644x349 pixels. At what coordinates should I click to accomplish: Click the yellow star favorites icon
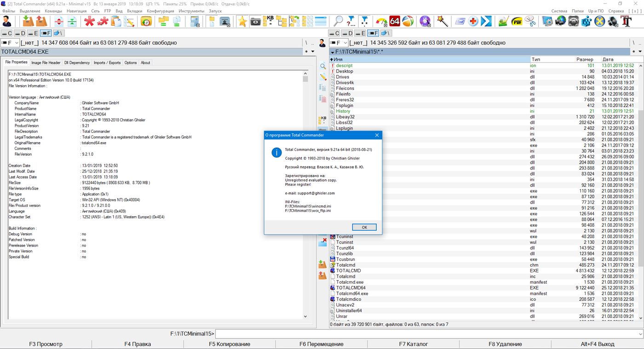(x=242, y=21)
